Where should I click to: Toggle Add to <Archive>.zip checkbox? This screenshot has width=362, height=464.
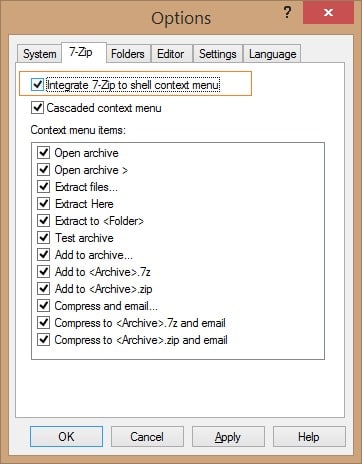[43, 288]
